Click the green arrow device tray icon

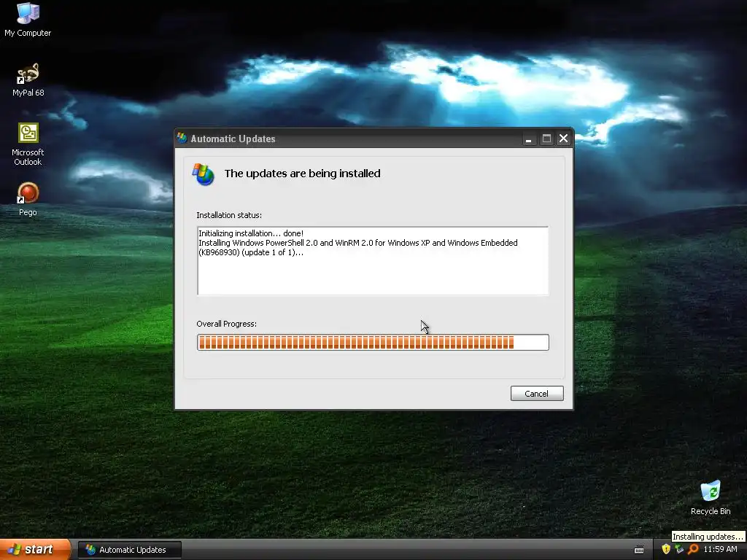click(x=679, y=549)
